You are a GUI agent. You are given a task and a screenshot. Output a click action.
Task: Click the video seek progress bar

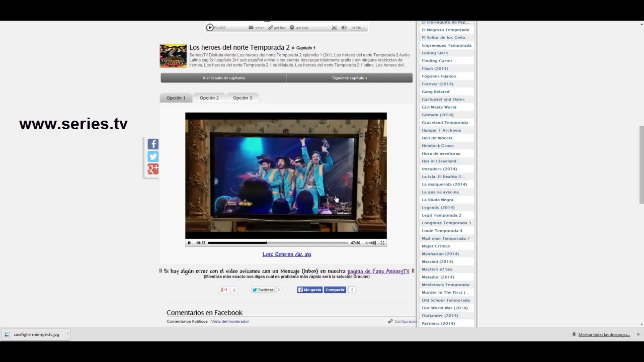tap(278, 243)
